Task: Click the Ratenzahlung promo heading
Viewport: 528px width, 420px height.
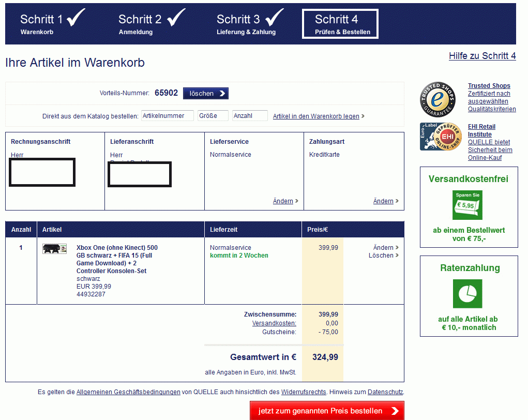Action: (x=470, y=268)
